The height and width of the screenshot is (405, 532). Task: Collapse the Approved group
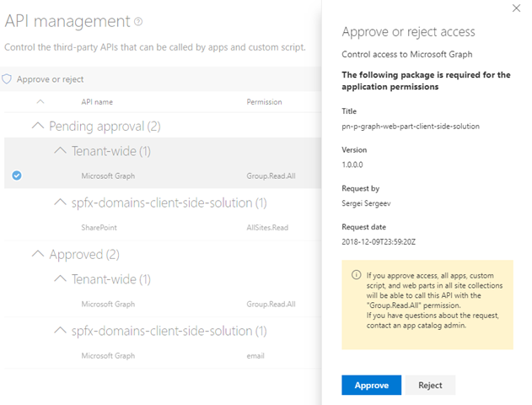pos(37,254)
